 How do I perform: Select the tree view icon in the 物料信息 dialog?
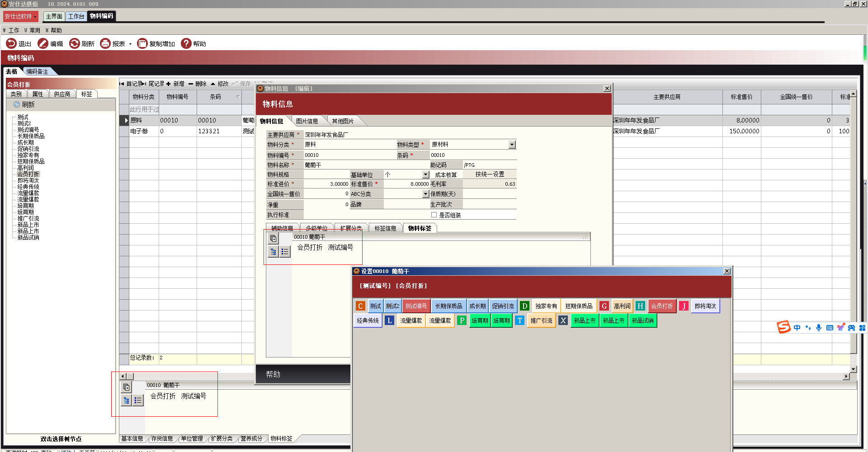point(273,252)
